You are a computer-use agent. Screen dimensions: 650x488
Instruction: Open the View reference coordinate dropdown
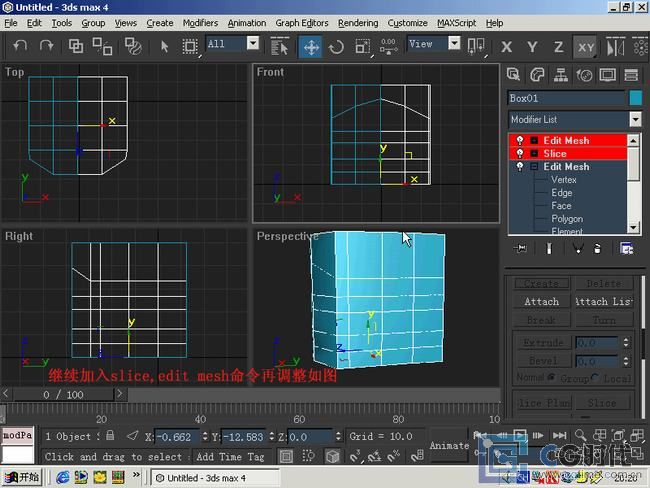point(454,43)
